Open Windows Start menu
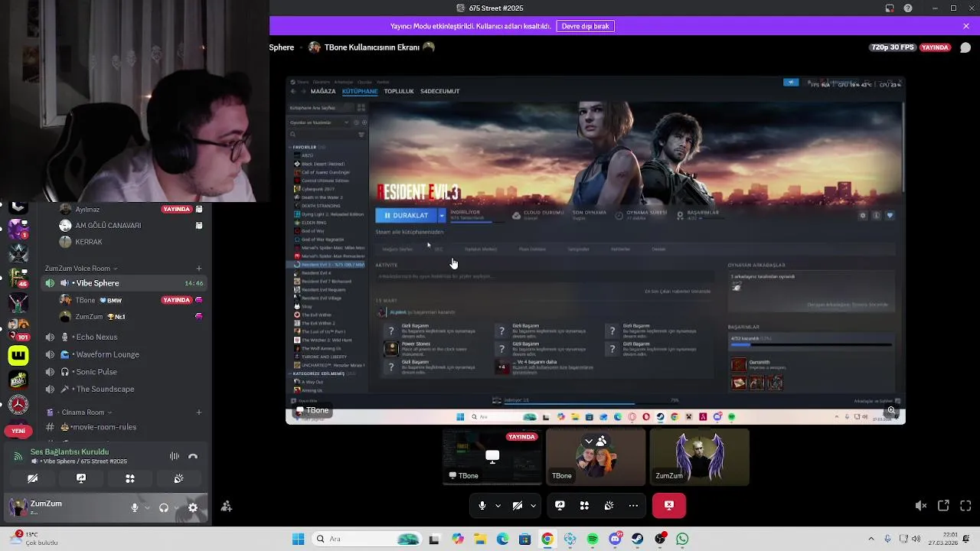980x551 pixels. click(x=298, y=539)
